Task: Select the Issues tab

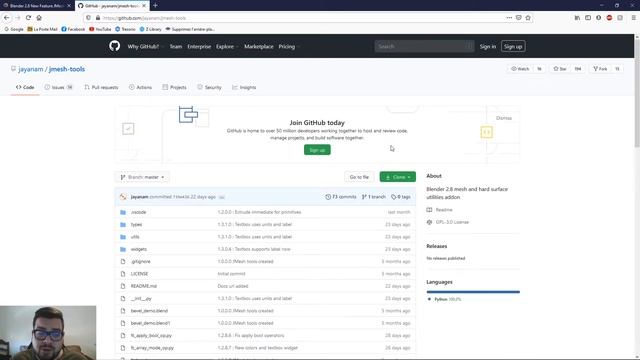Action: coord(58,87)
